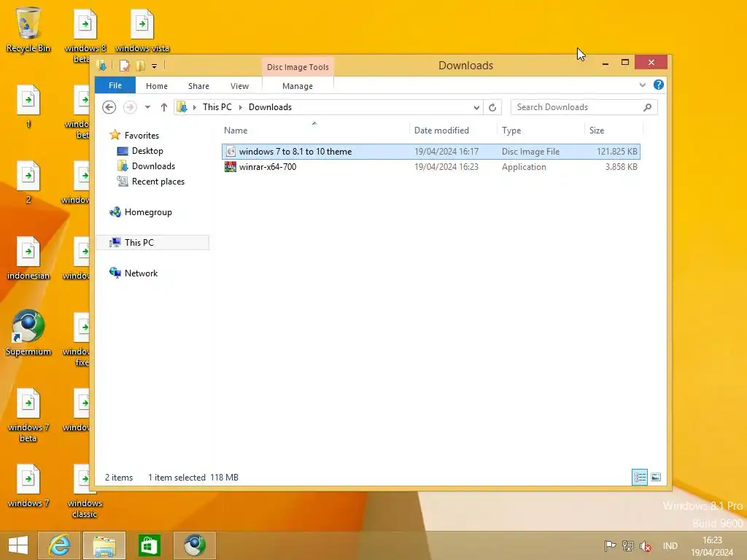Expand the address bar root arrow before This PC
747x560 pixels.
pos(194,107)
